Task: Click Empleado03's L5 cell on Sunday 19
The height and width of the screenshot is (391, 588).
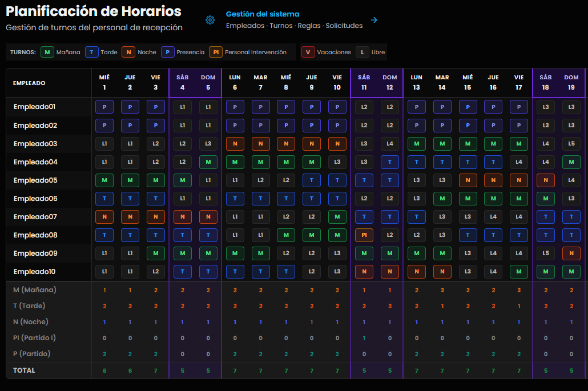Action: pos(571,144)
